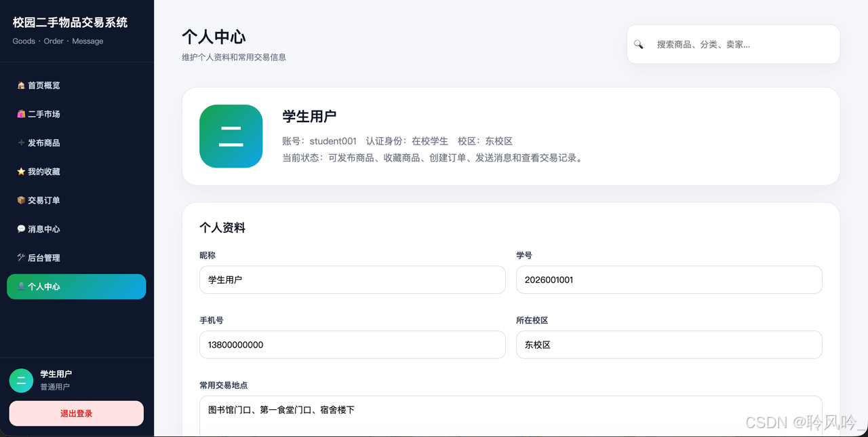
Task: Click the house icon beside 首页概览
Action: click(x=21, y=85)
